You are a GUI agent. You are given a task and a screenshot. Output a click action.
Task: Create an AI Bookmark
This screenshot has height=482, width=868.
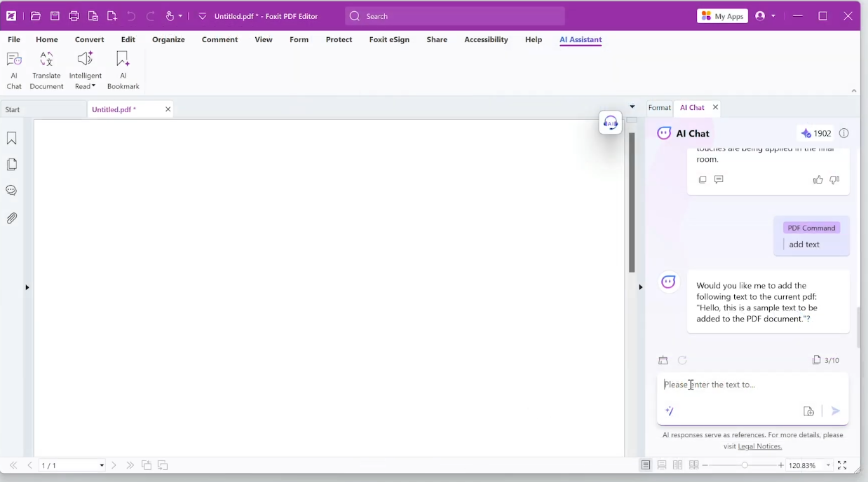123,71
